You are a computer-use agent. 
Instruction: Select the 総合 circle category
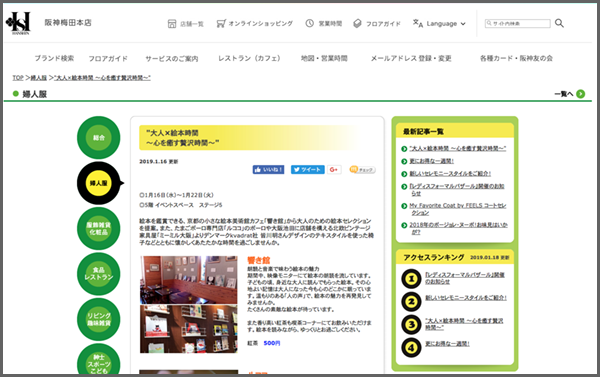99,137
